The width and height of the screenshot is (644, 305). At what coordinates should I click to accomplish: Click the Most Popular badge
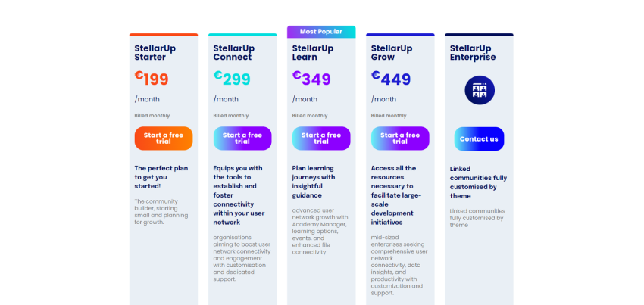click(321, 32)
